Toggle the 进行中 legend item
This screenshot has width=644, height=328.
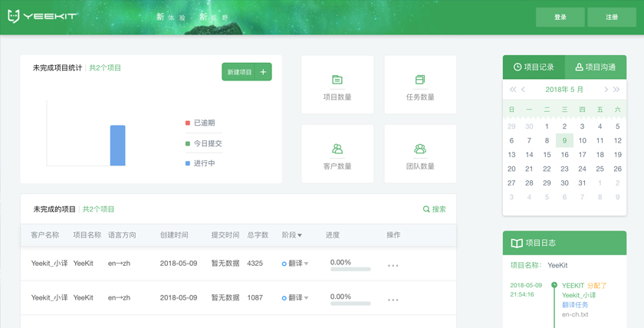199,163
